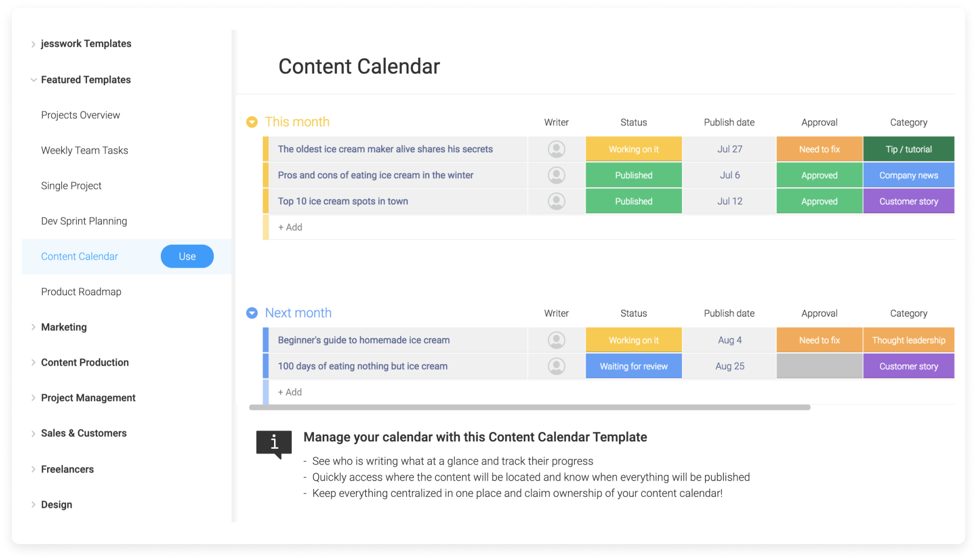Click writer avatar for oldest ice cream maker row
The width and height of the screenshot is (977, 560).
point(557,149)
